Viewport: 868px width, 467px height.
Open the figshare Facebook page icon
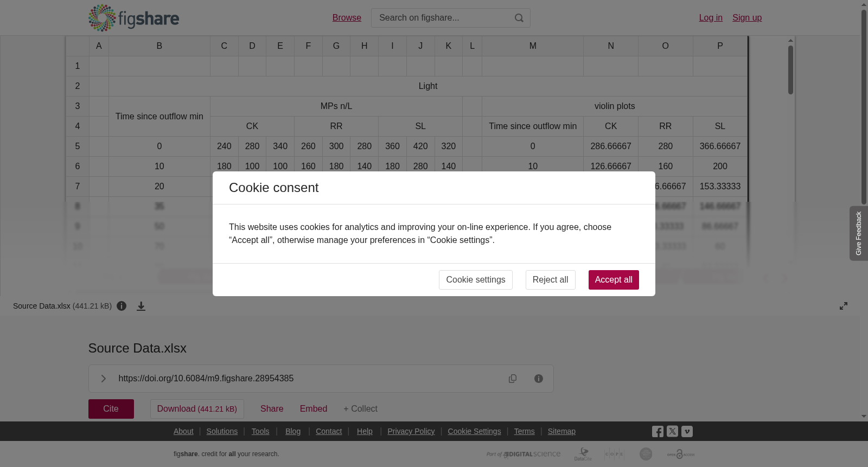pos(658,432)
